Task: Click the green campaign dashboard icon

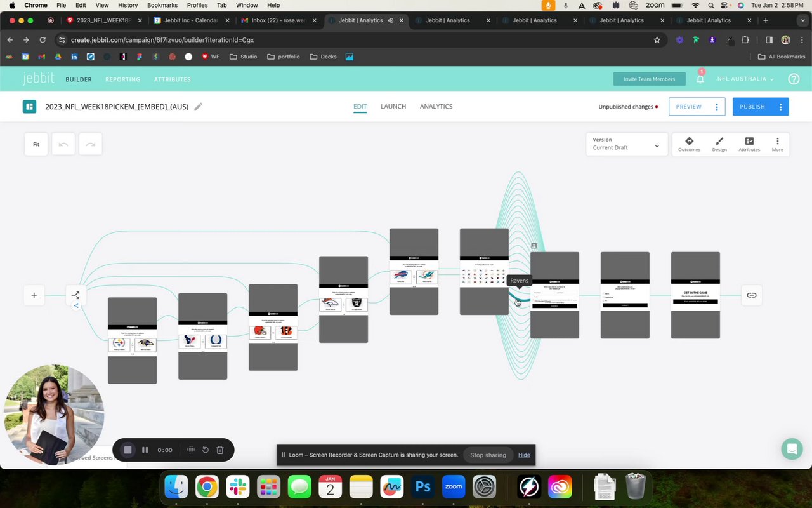Action: pos(29,107)
